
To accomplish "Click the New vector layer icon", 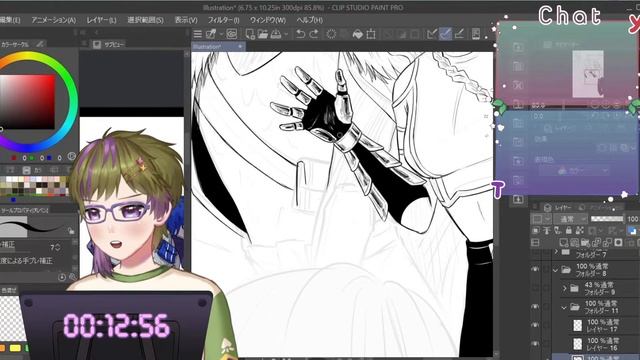I will click(x=575, y=242).
